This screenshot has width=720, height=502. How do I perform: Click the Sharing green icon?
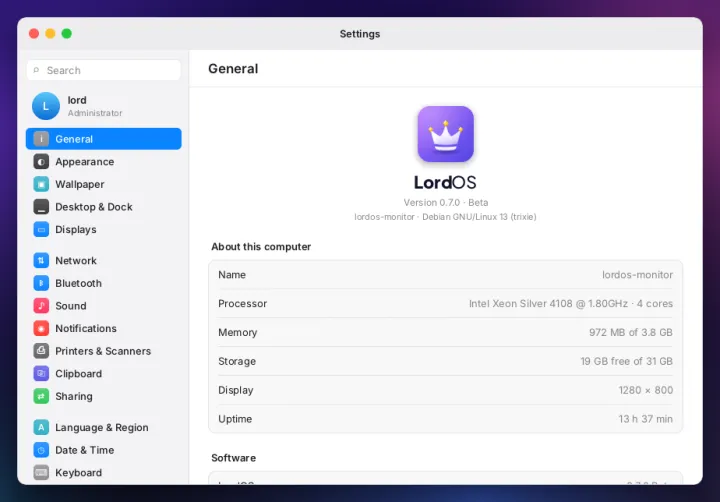(x=41, y=396)
